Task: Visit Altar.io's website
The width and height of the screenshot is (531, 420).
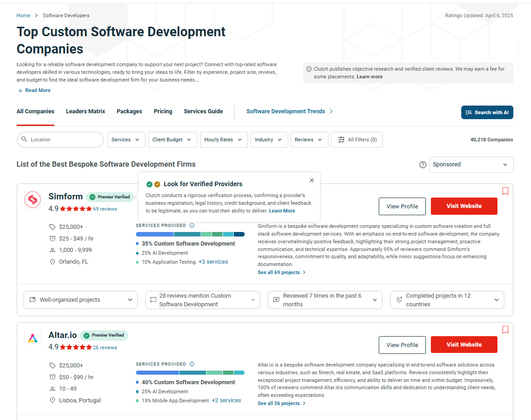Action: pos(464,345)
